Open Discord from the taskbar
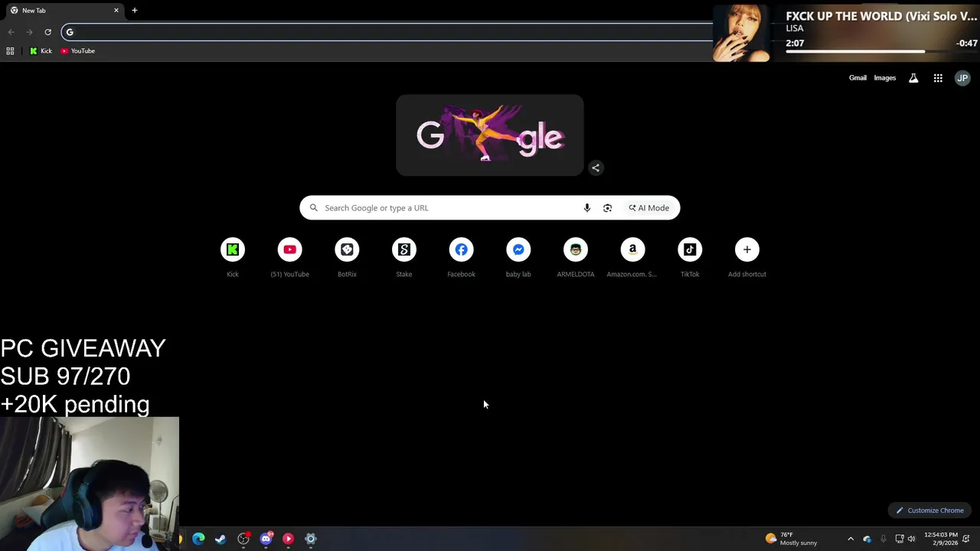Screen dimensions: 980x551 266,539
